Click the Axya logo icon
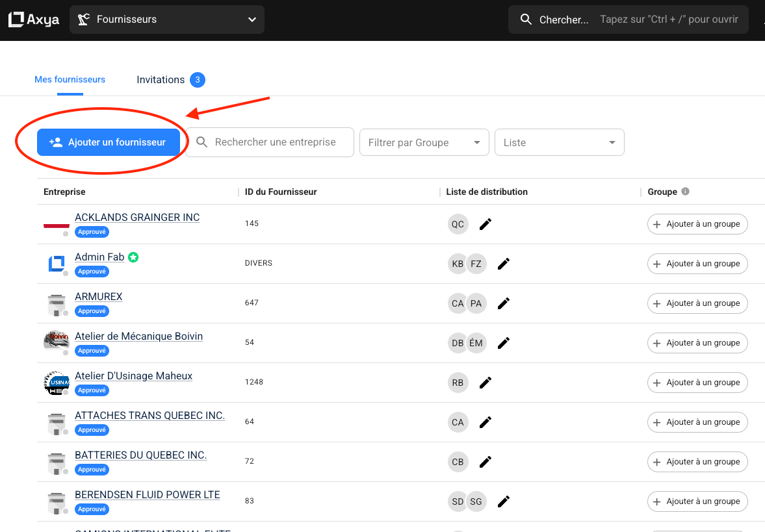This screenshot has width=765, height=532. coord(16,19)
